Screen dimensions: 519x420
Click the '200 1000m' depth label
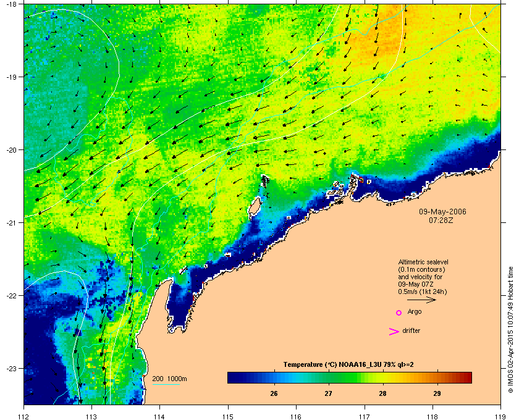169,379
